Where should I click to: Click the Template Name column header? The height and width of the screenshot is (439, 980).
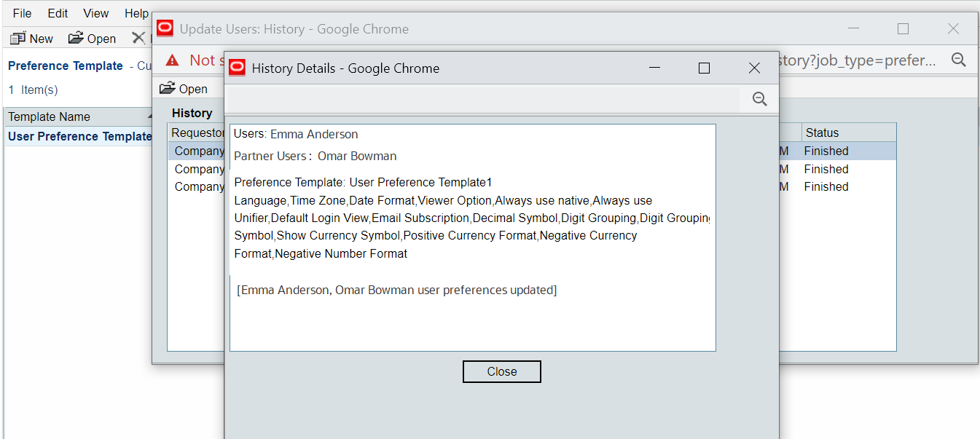click(79, 116)
